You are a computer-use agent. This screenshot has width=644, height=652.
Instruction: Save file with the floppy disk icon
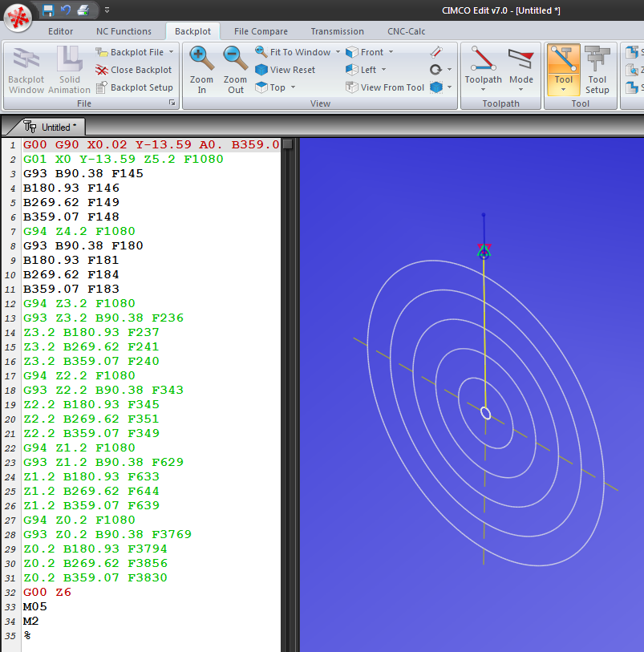(x=48, y=10)
